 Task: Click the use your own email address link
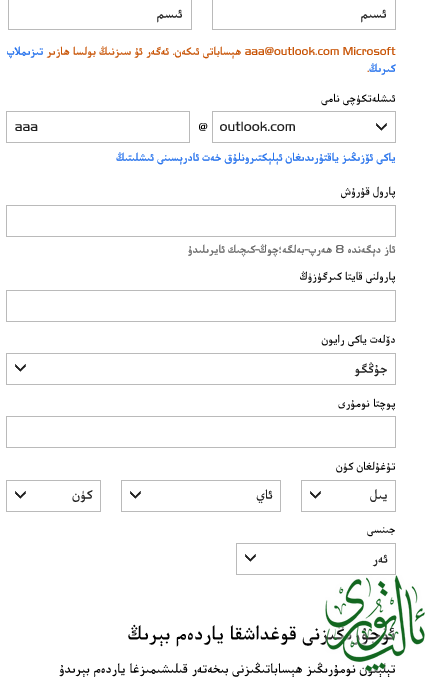[256, 158]
